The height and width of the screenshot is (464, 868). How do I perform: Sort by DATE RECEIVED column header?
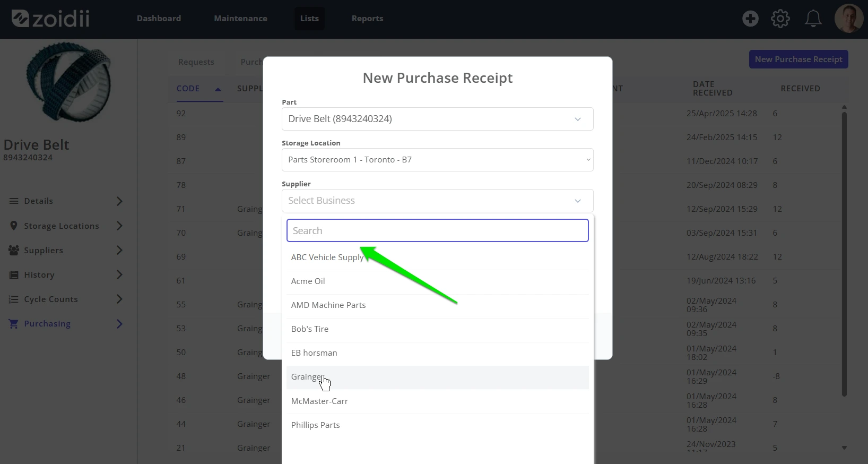pyautogui.click(x=713, y=89)
